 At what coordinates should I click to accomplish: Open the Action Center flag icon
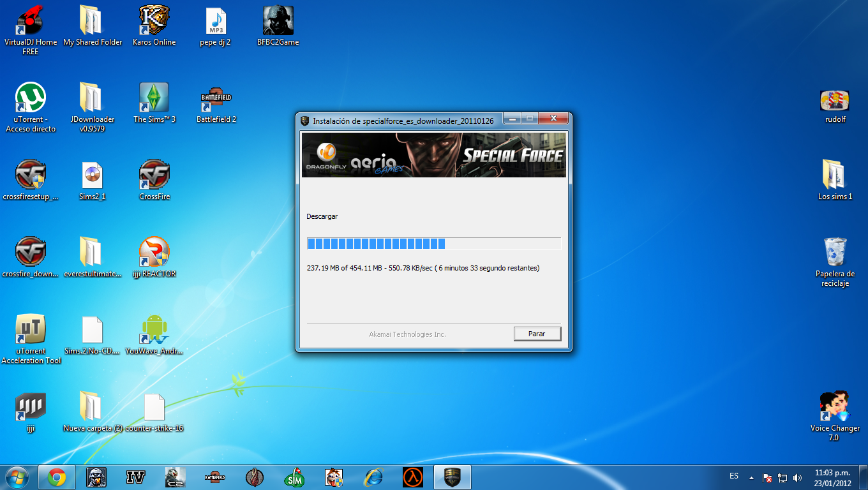(768, 477)
